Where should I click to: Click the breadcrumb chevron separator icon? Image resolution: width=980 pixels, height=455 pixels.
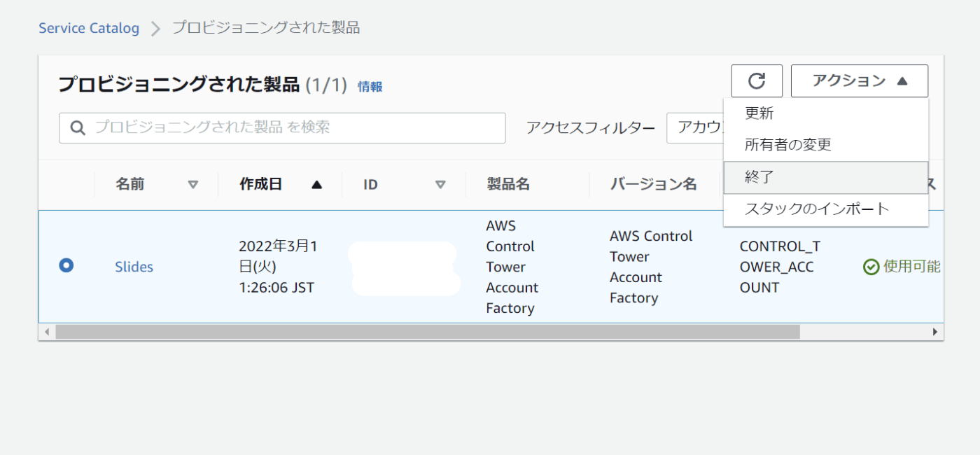[x=156, y=29]
